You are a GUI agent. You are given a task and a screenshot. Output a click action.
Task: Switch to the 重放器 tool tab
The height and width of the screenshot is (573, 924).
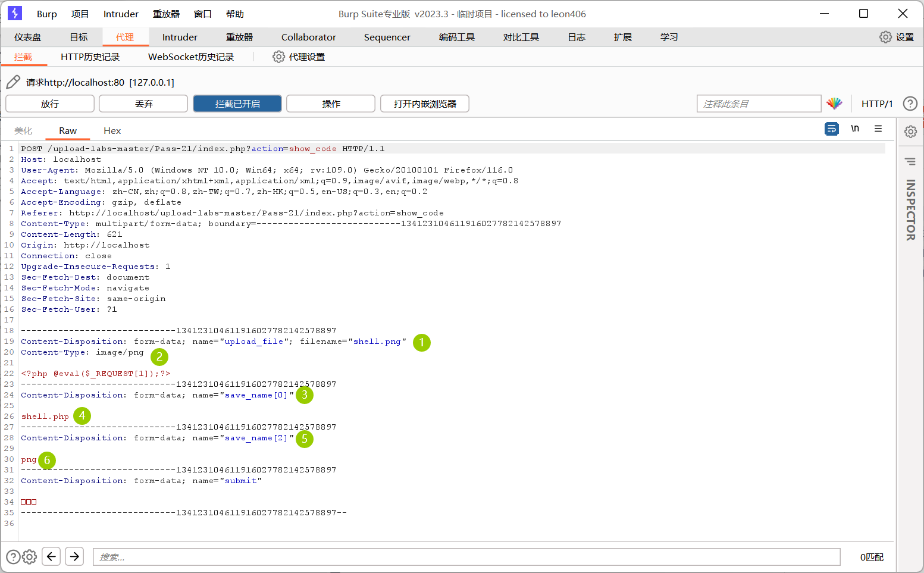tap(239, 37)
